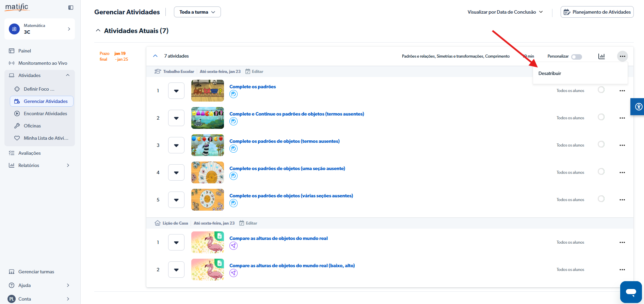Collapse the Atividades Atuais section
This screenshot has width=644, height=304.
click(98, 31)
